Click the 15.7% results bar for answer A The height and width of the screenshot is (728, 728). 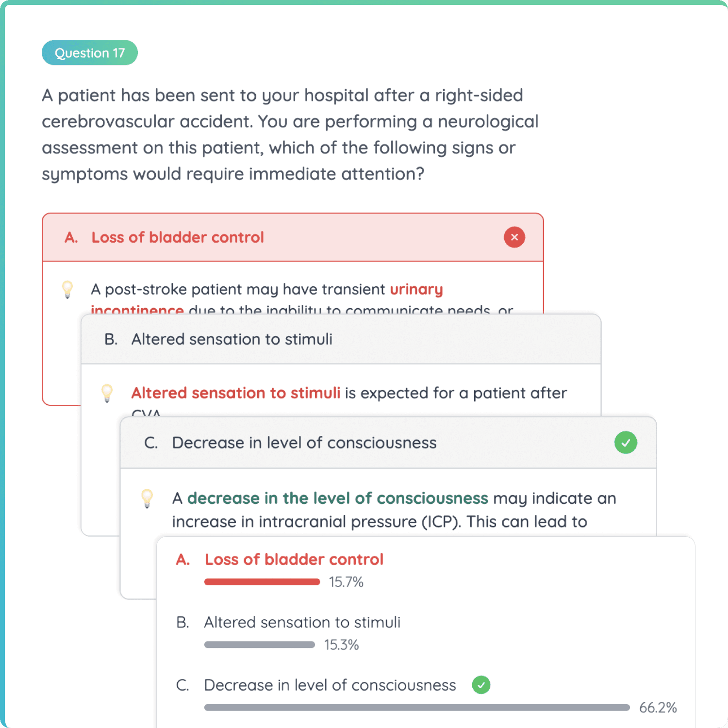pyautogui.click(x=262, y=582)
